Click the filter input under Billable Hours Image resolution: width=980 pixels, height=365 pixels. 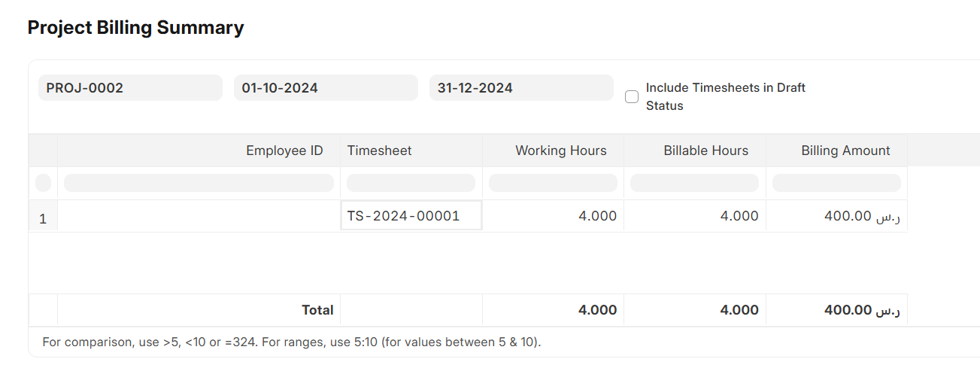click(x=694, y=183)
